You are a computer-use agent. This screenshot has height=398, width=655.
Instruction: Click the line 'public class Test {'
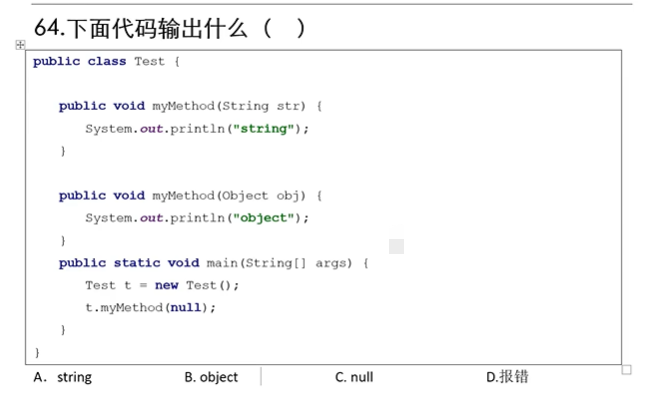coord(107,61)
